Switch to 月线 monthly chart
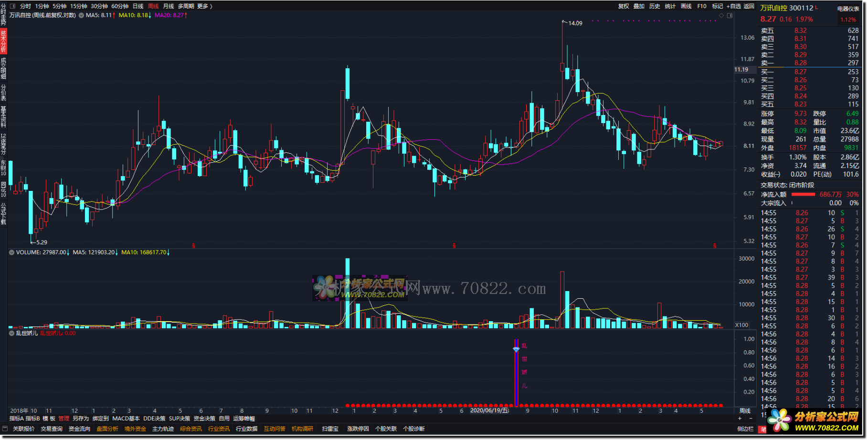This screenshot has width=868, height=440. [169, 6]
